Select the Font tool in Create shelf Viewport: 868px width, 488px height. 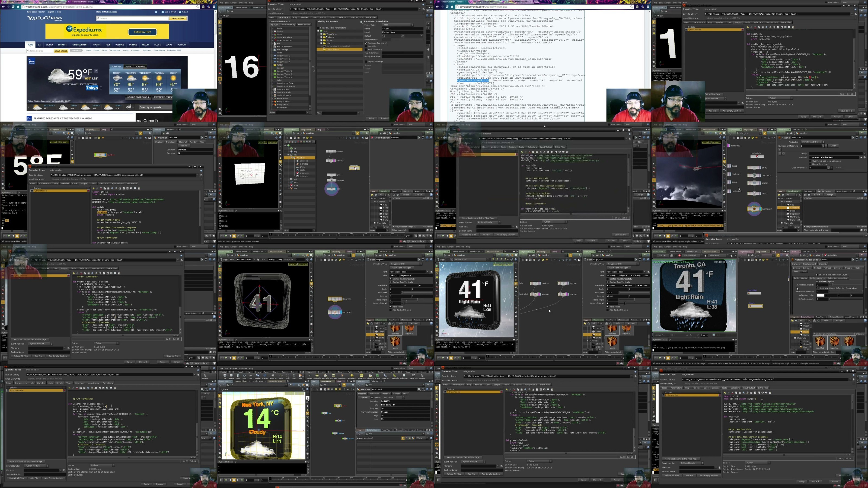(x=294, y=376)
